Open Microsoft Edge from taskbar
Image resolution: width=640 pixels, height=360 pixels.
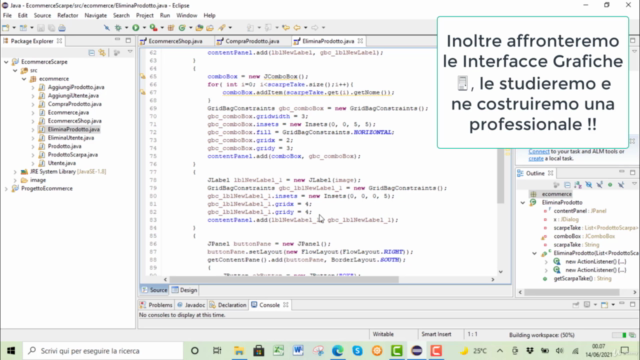coord(338,351)
